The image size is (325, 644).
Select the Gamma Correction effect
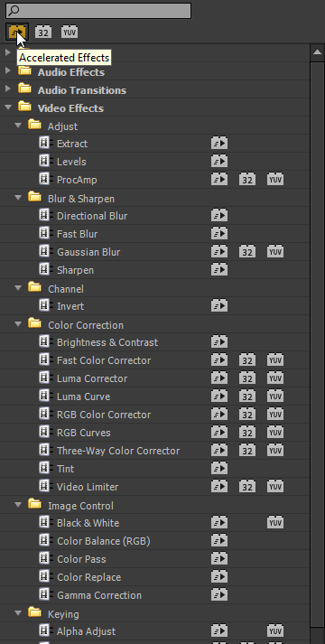(99, 595)
